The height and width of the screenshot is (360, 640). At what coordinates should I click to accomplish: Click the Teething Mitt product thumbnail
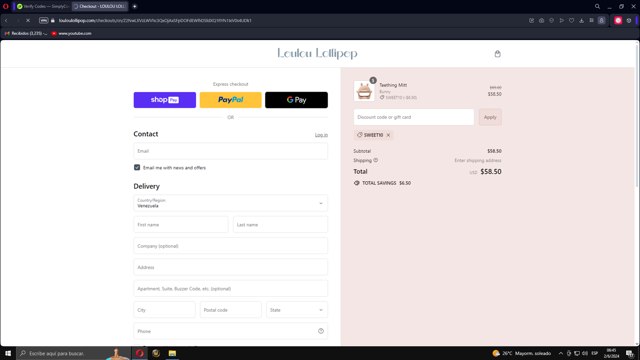tap(364, 91)
